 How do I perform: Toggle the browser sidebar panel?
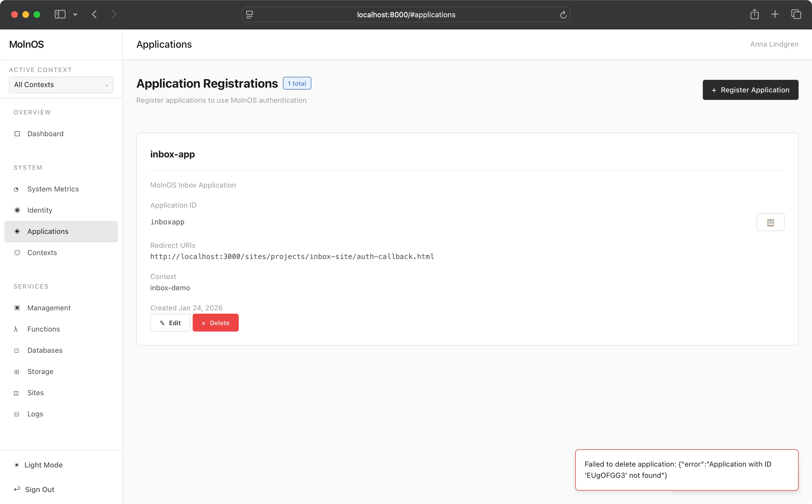[x=59, y=14]
